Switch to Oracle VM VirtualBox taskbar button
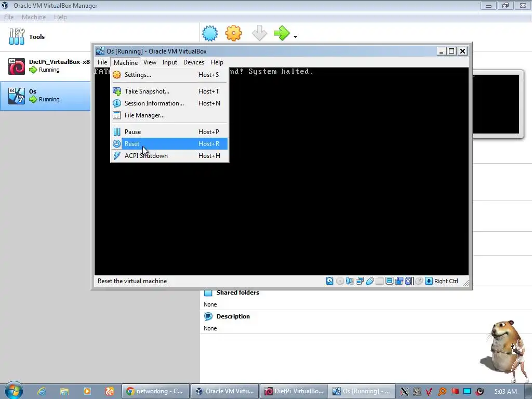The image size is (532, 399). pos(225,391)
